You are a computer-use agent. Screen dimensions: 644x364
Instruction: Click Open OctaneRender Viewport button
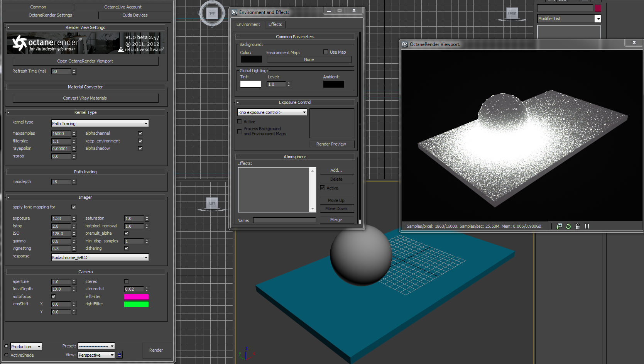[85, 61]
